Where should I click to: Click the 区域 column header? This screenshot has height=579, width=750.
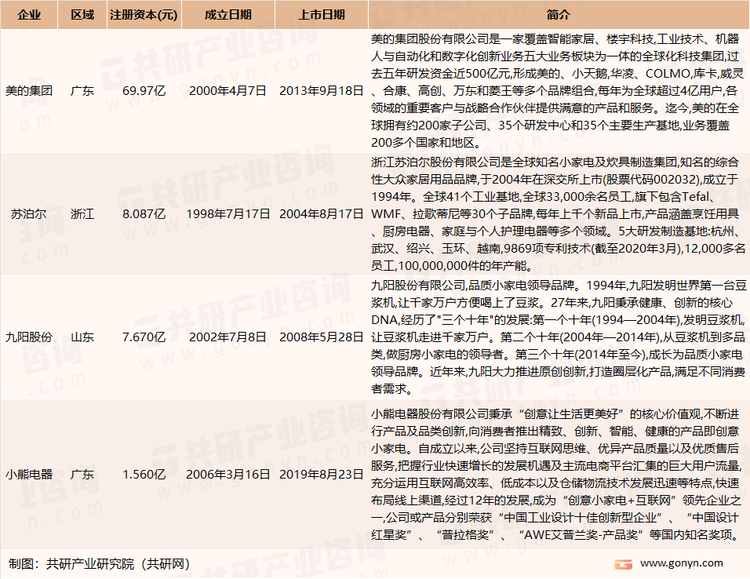point(82,15)
